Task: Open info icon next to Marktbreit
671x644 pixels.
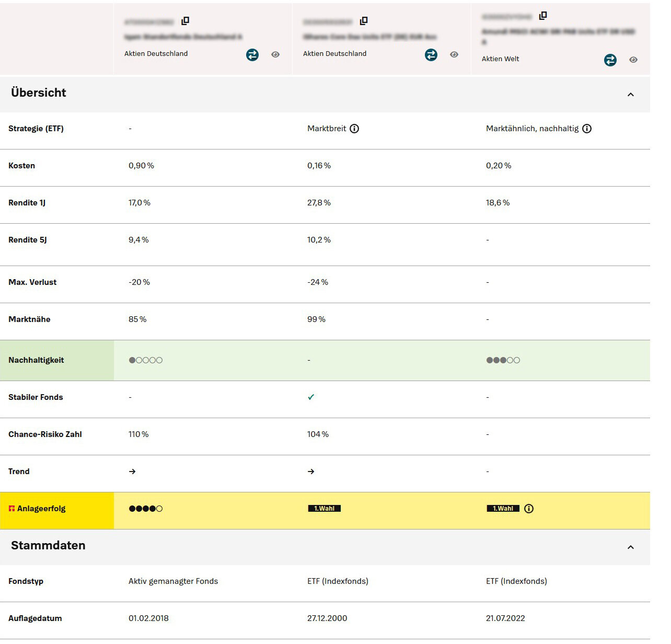Action: (354, 129)
